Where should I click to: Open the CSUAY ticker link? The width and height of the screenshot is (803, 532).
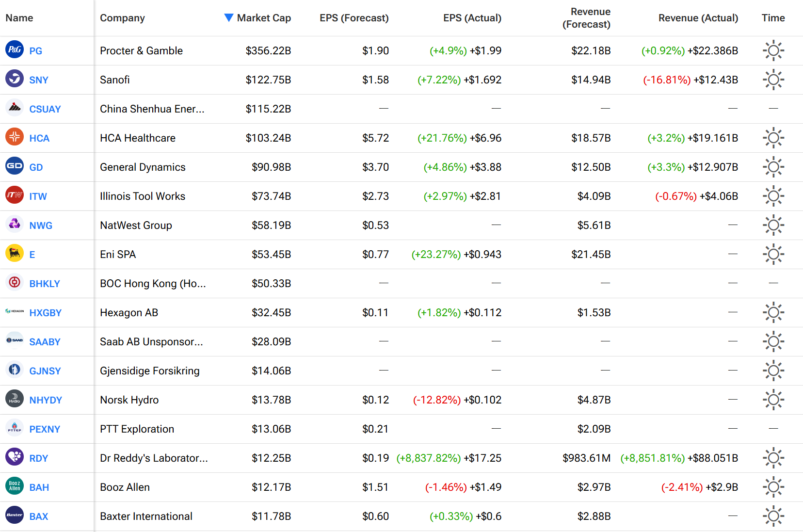pos(45,109)
